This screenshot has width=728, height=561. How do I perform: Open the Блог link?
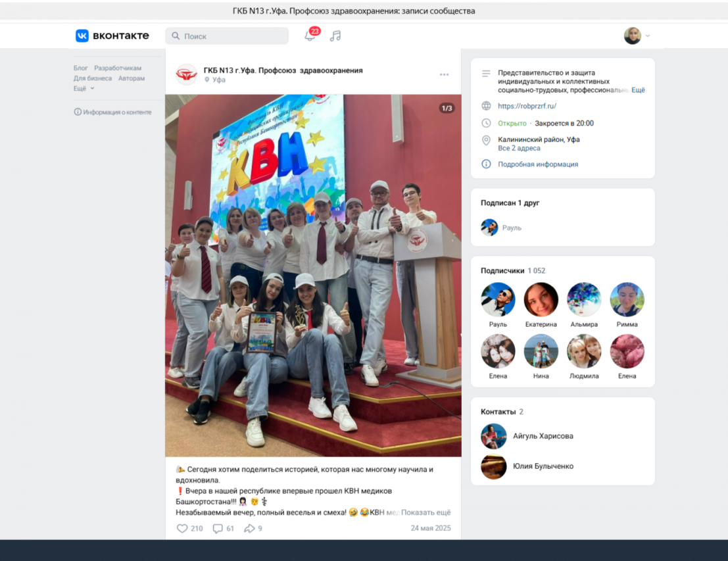click(x=80, y=68)
